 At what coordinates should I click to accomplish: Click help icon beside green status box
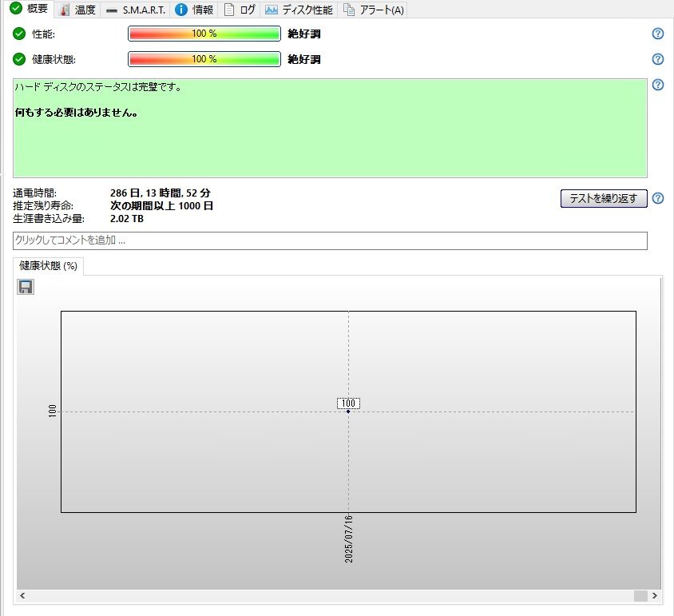coord(658,85)
